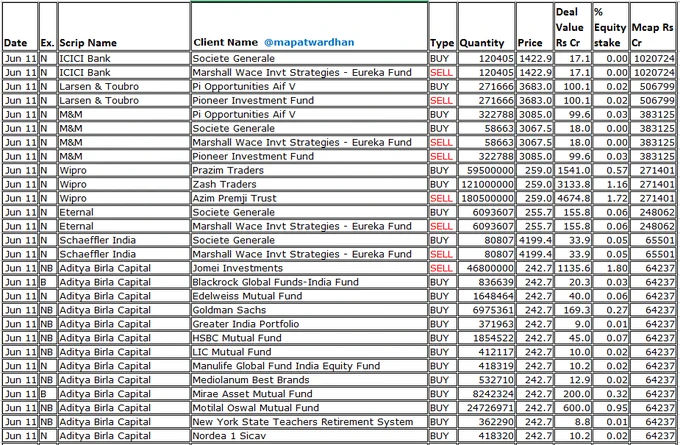Click the LIC Mutual Fund cell

click(309, 352)
